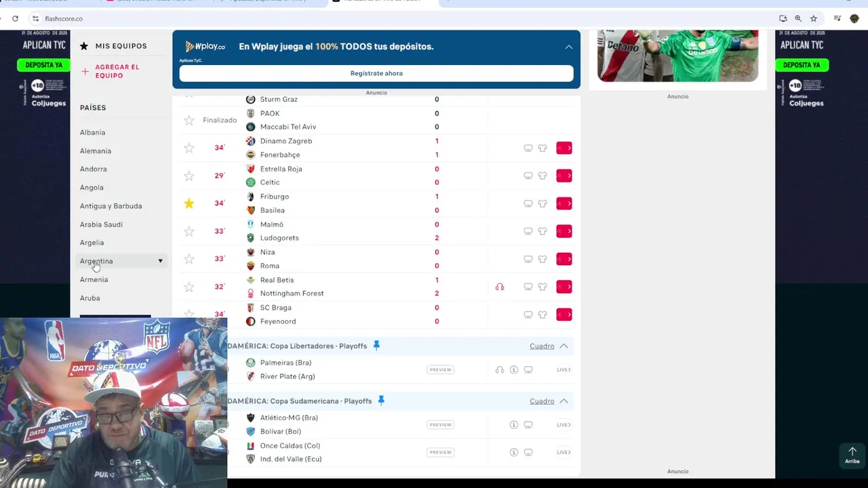The image size is (868, 488).
Task: Click left Deposita Ya ad button
Action: [43, 65]
